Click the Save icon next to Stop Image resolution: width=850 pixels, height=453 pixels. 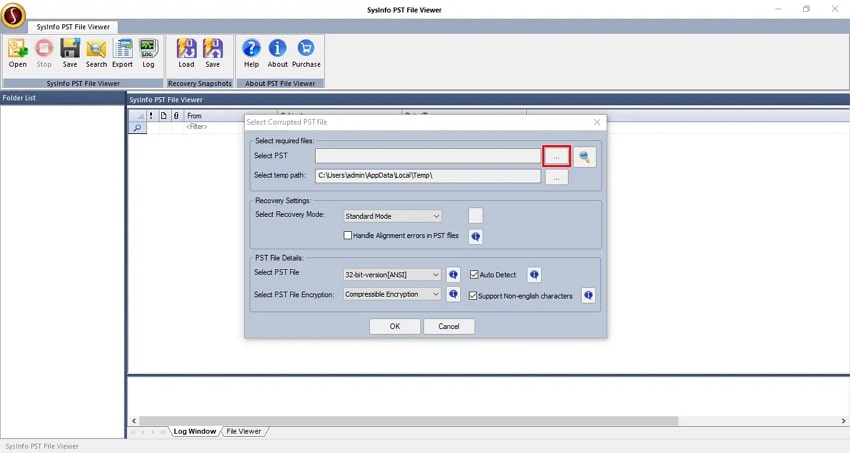(x=70, y=53)
